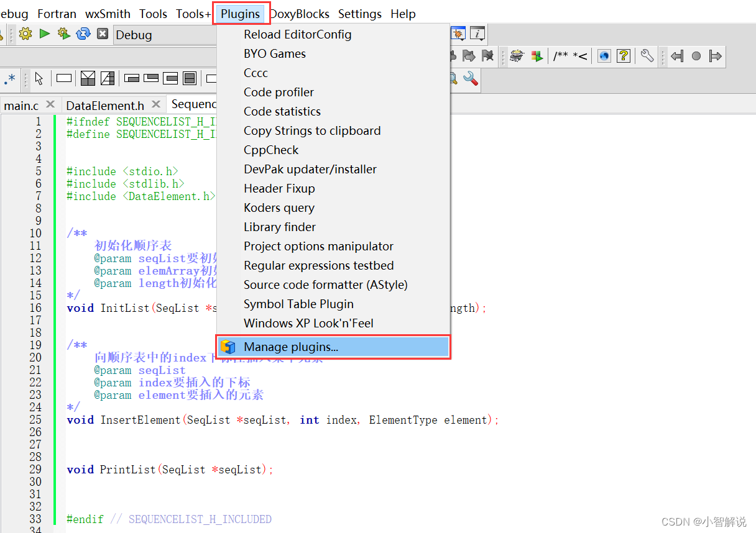Select Library finder menu entry

tap(333, 227)
